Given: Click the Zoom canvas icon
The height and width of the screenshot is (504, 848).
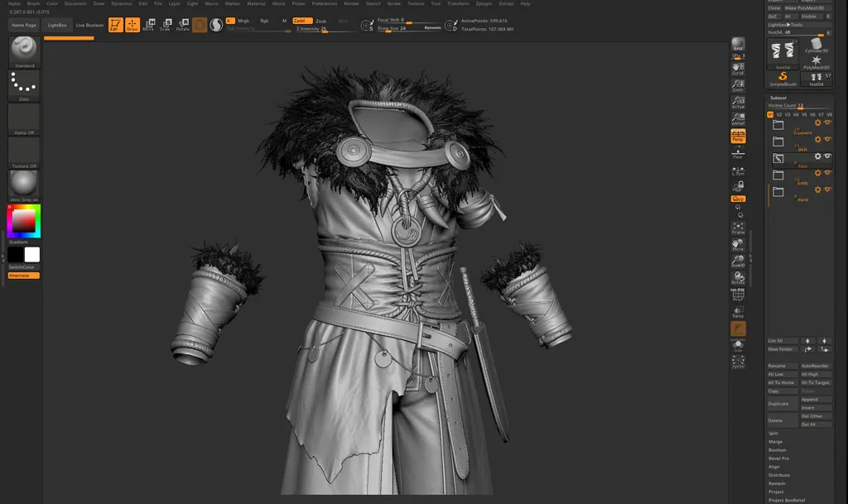Looking at the screenshot, I should 738,85.
